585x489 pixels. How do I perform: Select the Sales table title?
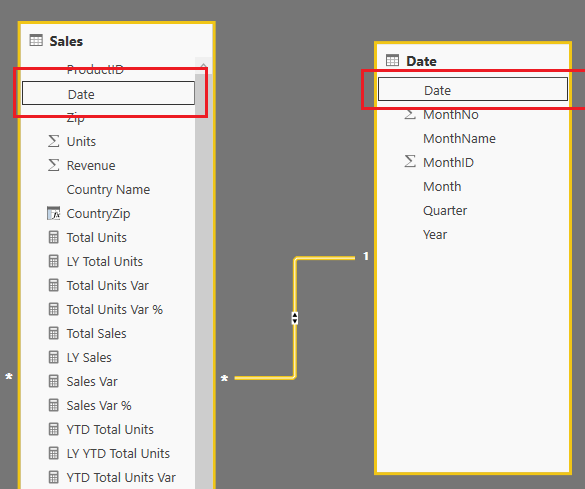coord(66,41)
